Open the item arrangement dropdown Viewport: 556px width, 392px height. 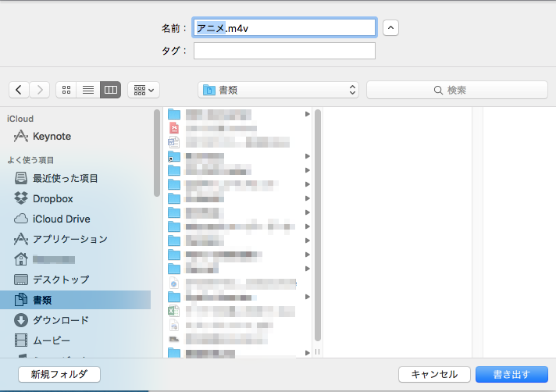[x=144, y=90]
